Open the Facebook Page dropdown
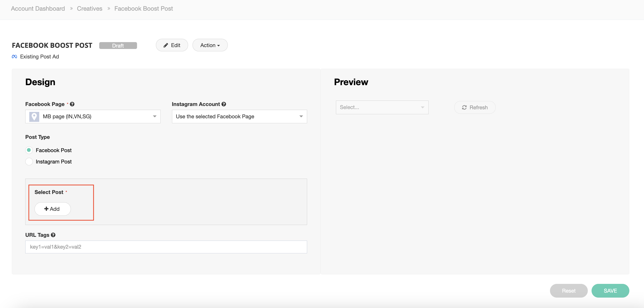Viewport: 644px width, 308px height. 93,116
